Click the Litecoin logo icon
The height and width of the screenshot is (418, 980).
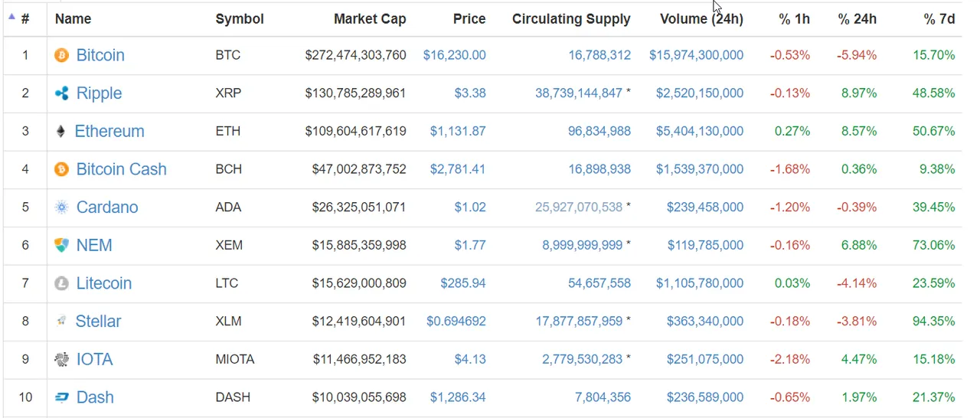click(61, 283)
